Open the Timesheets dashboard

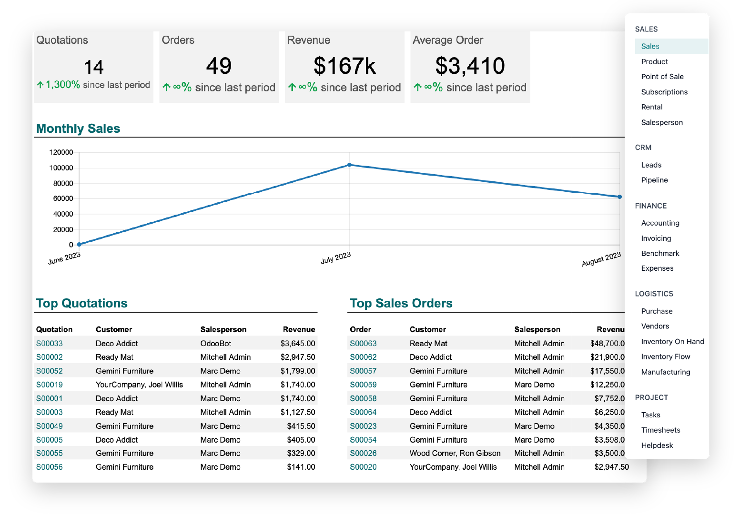tap(660, 430)
